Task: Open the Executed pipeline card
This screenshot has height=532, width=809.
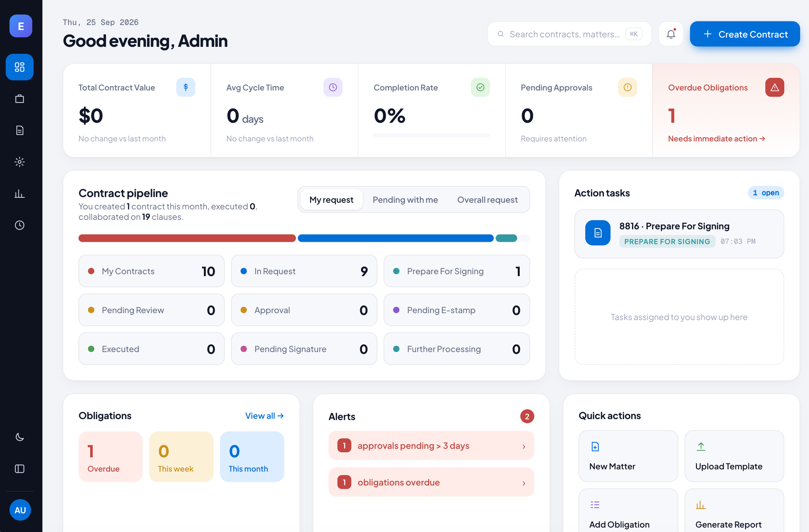Action: [x=151, y=349]
